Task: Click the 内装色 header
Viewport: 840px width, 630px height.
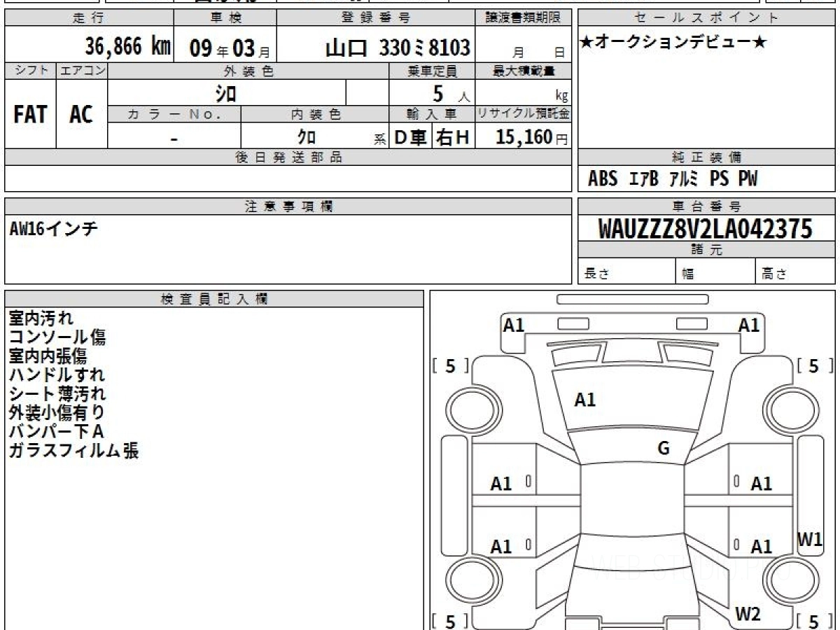Action: (315, 114)
